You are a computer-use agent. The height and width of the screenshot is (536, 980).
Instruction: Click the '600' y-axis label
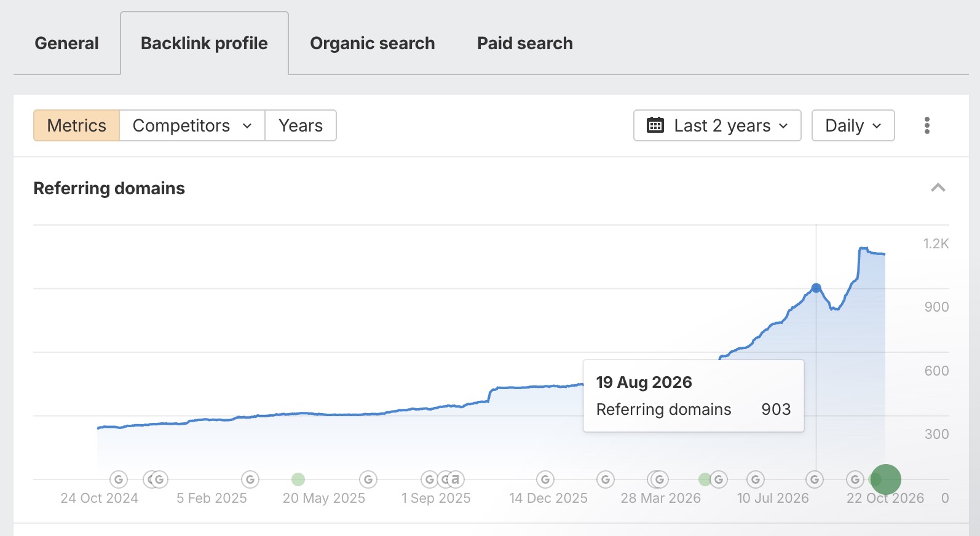[x=936, y=371]
